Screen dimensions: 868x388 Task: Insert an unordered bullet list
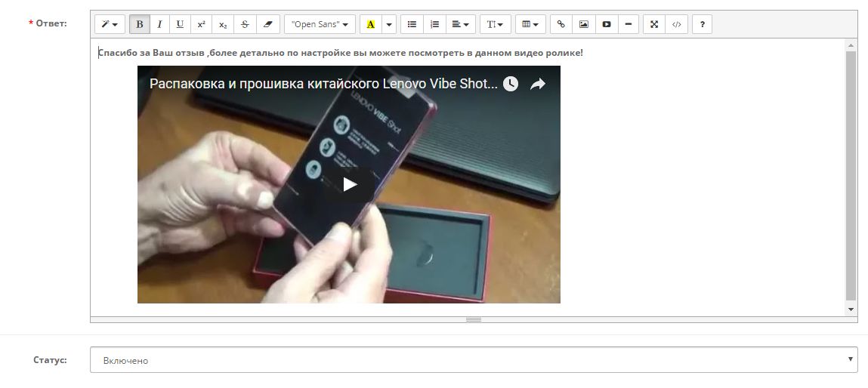pos(412,24)
